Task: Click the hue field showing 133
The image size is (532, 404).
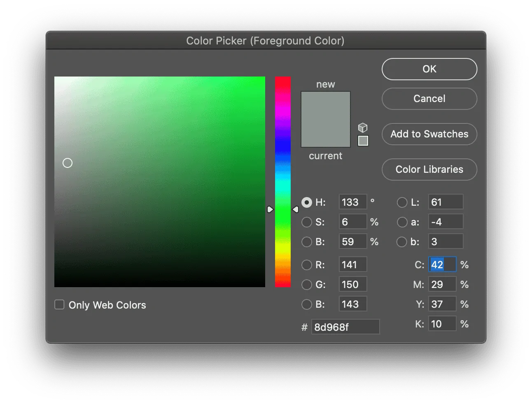Action: [x=353, y=202]
